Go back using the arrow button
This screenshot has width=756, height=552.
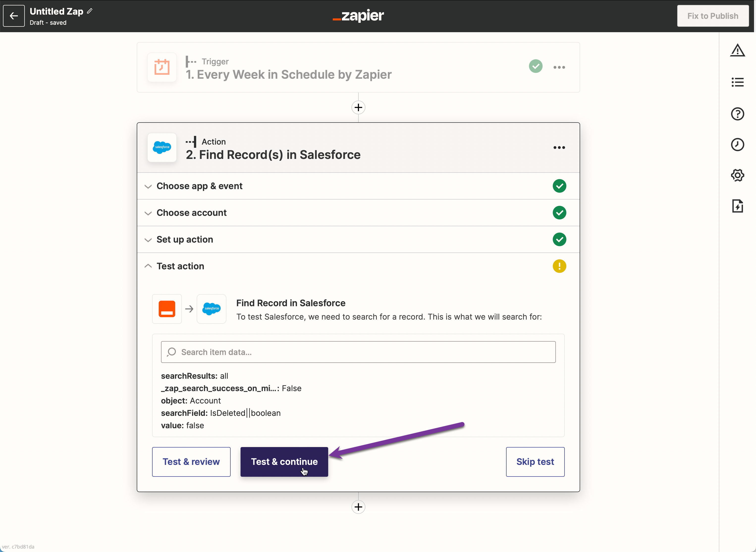14,16
